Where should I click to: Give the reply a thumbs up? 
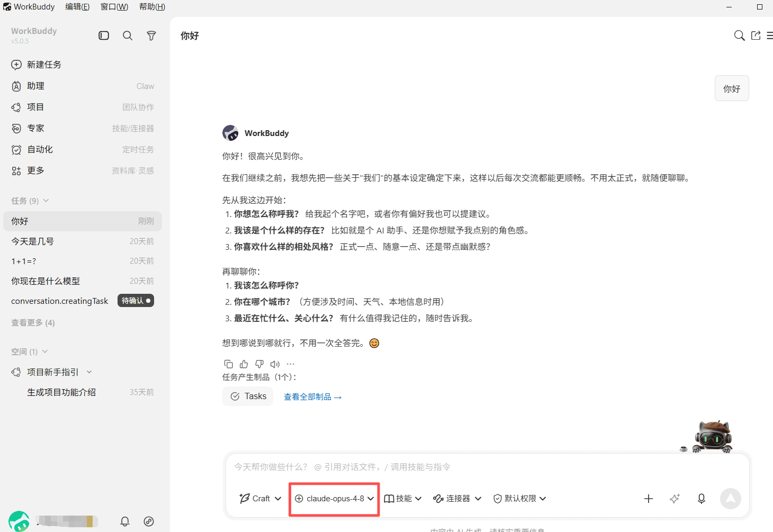(x=244, y=364)
